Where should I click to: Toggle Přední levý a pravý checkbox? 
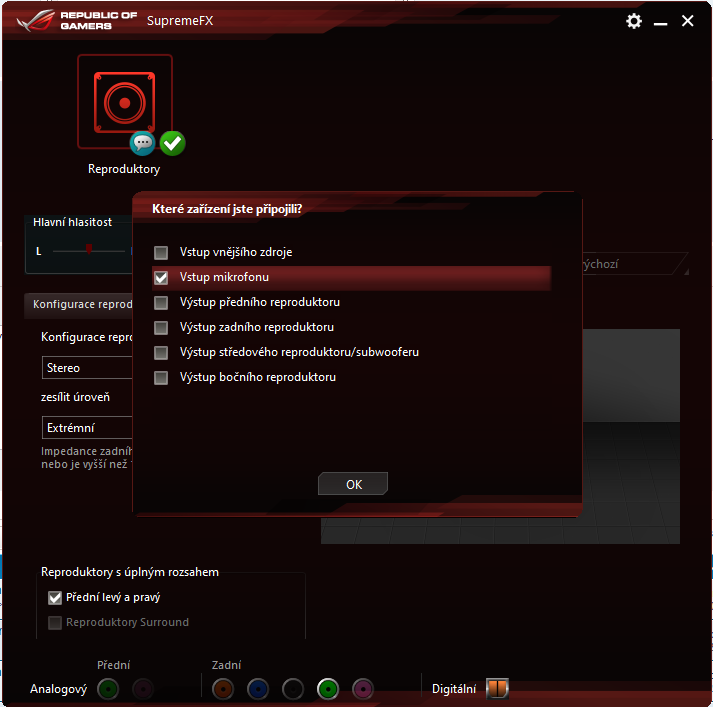click(55, 597)
